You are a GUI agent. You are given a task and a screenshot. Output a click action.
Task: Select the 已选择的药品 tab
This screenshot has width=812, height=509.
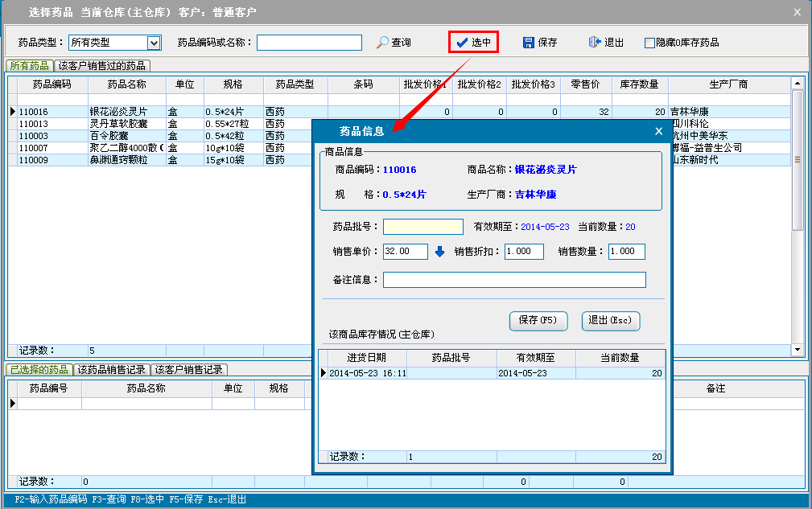point(39,370)
